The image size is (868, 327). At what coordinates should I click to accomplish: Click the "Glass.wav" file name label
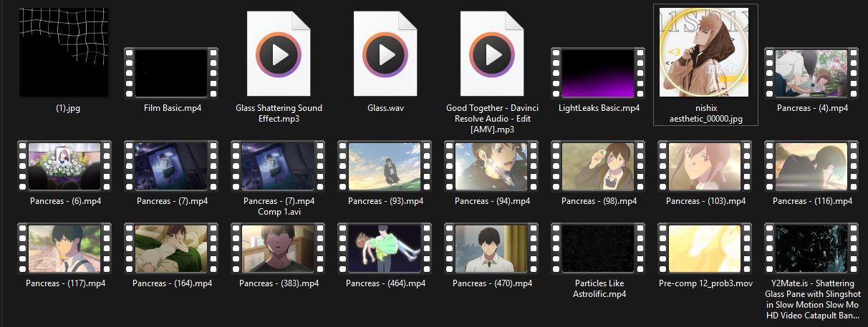[386, 108]
